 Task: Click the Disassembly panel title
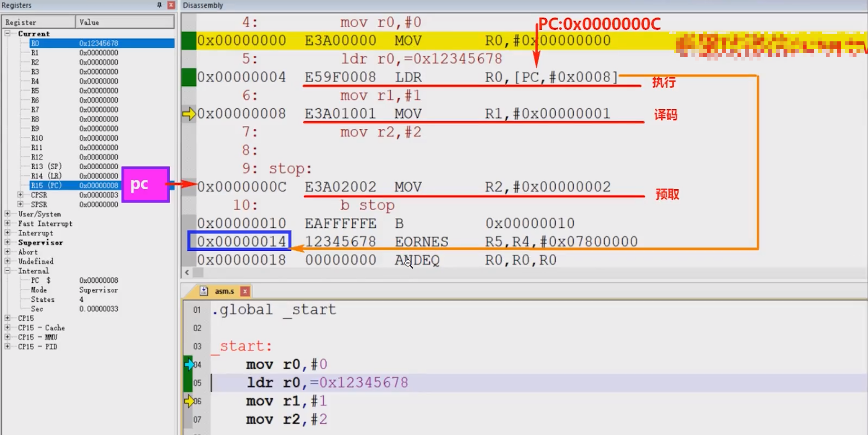pos(203,5)
